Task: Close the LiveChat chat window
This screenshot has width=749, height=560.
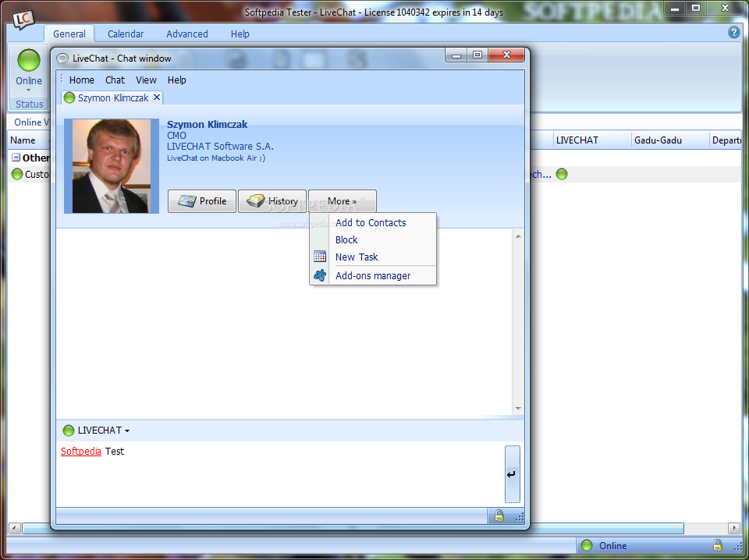Action: [x=506, y=55]
